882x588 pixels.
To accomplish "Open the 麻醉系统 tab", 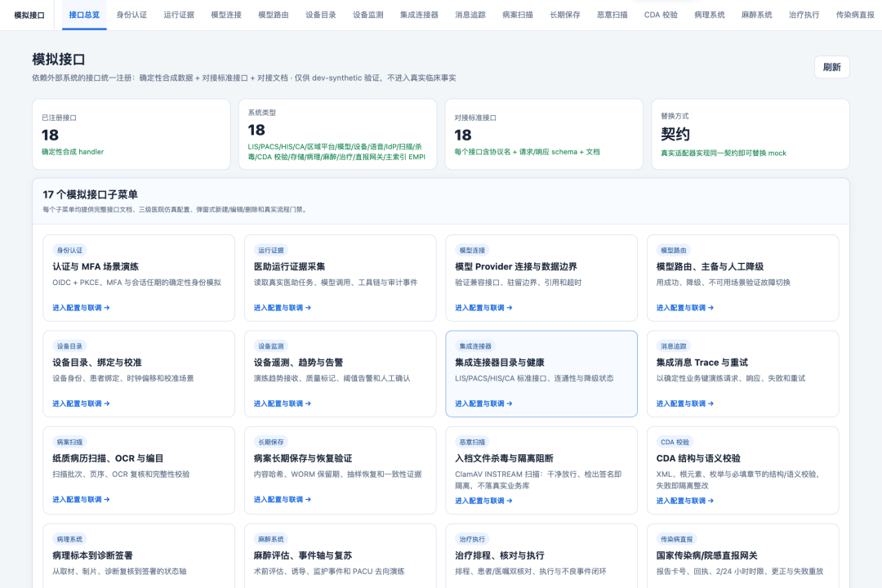I will 756,16.
